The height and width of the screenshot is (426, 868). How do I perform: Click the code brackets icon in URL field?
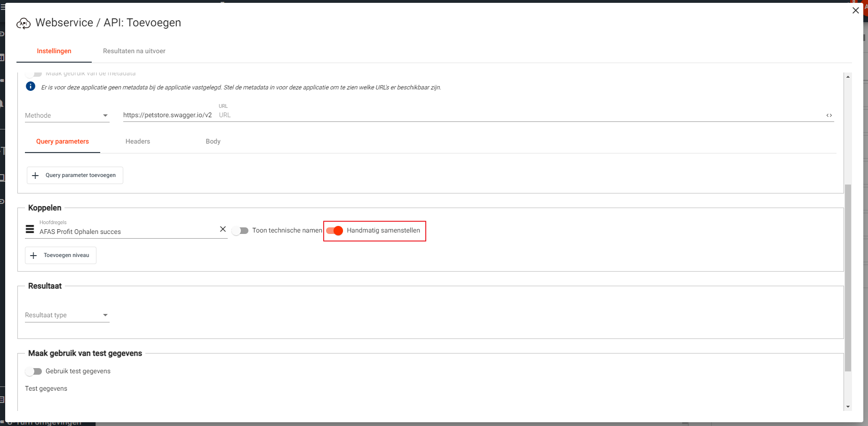[829, 115]
